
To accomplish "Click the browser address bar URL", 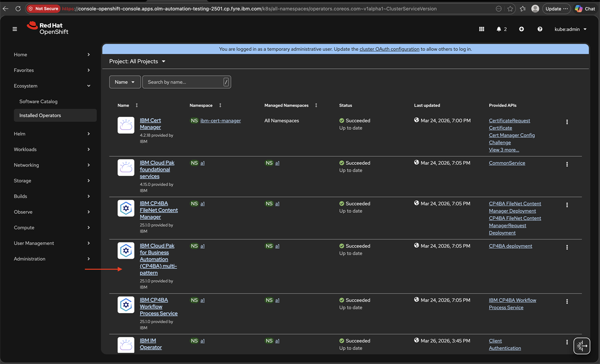I will point(250,8).
